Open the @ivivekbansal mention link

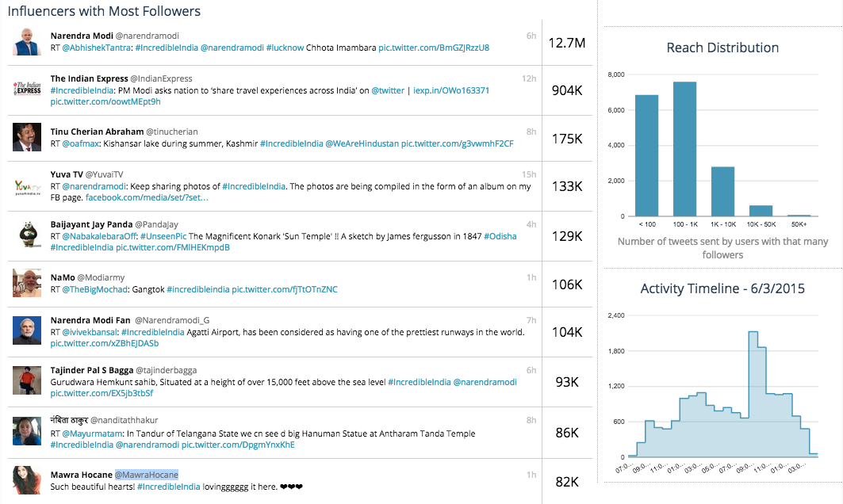[90, 332]
